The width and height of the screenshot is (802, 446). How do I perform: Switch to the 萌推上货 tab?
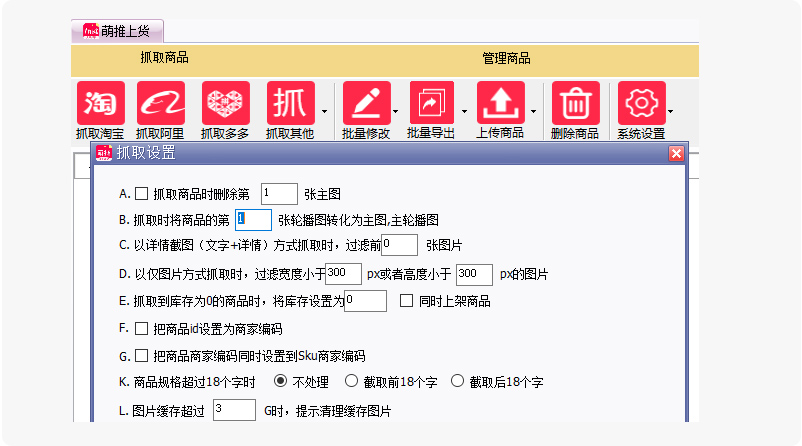point(117,31)
